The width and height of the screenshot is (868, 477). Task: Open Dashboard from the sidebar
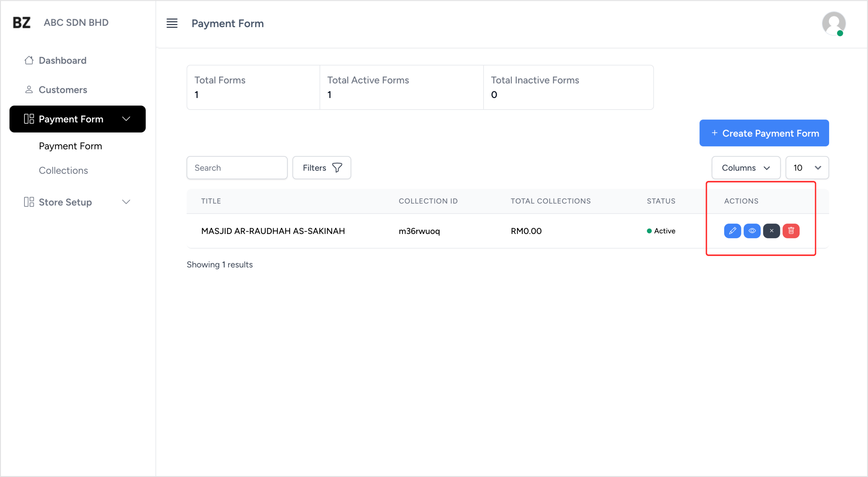(x=62, y=60)
